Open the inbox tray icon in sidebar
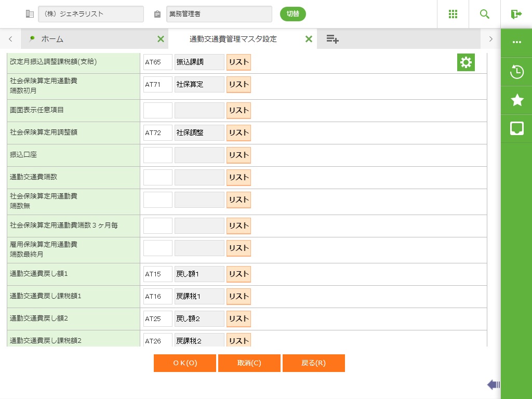 [x=516, y=128]
